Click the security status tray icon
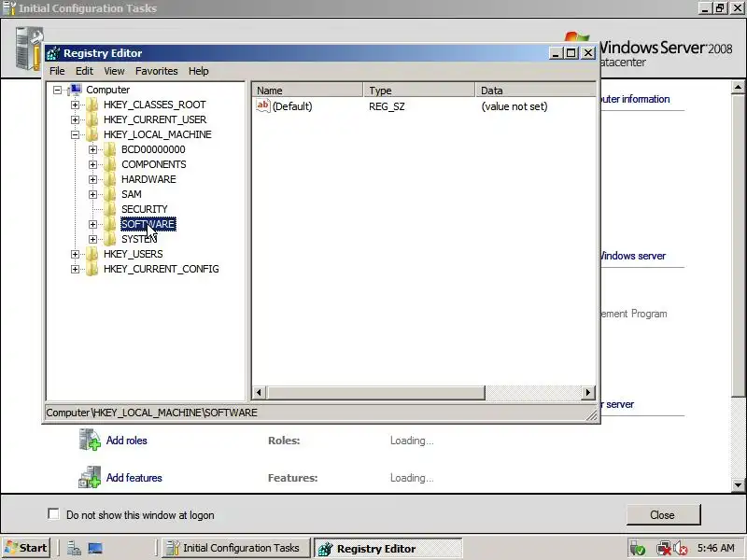This screenshot has width=747, height=560. click(638, 549)
